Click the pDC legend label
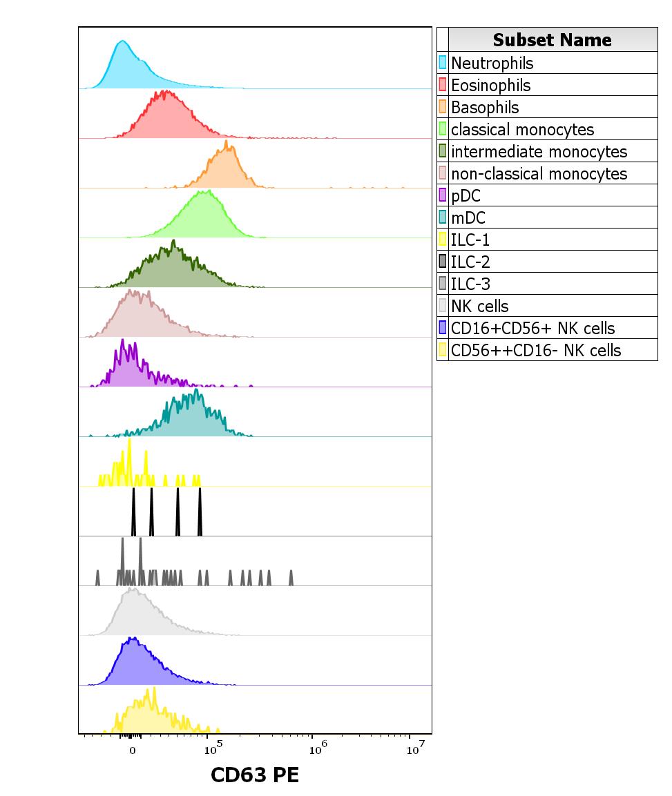This screenshot has height=796, width=672. point(465,196)
